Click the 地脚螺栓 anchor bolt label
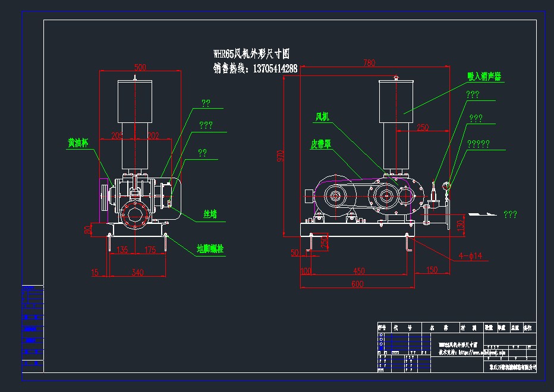Image resolution: width=554 pixels, height=392 pixels. point(212,248)
